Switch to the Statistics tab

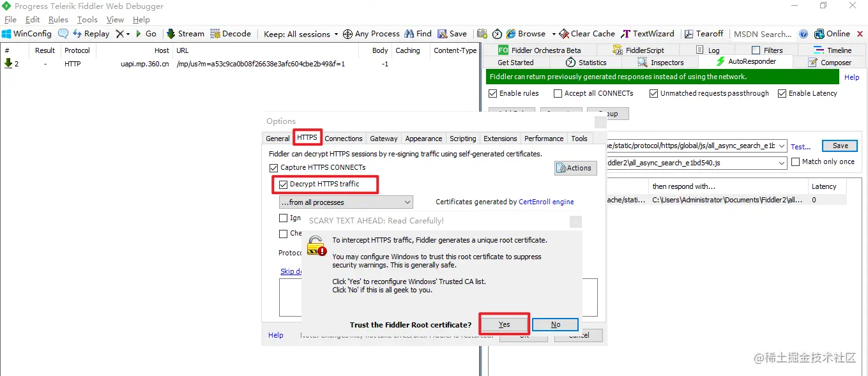pyautogui.click(x=586, y=63)
